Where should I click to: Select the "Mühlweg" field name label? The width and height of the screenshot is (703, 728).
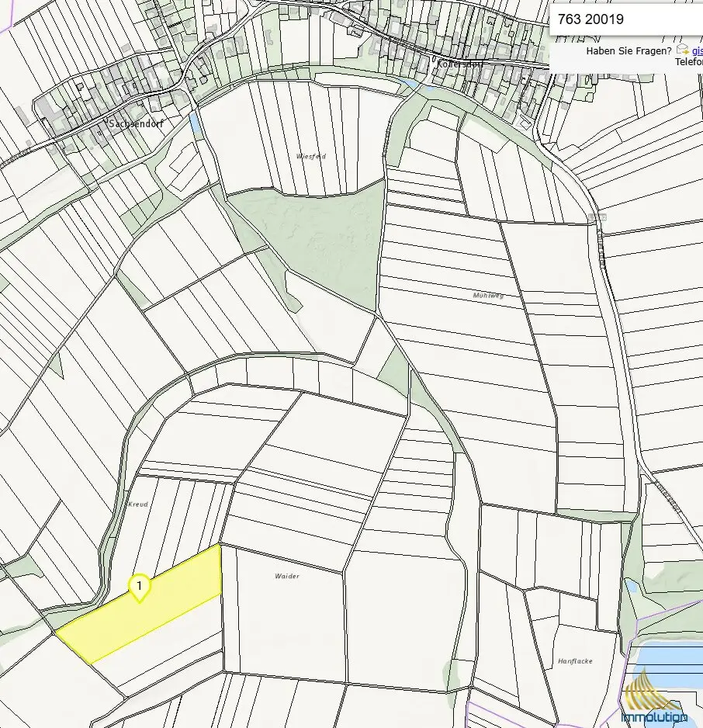[x=488, y=295]
